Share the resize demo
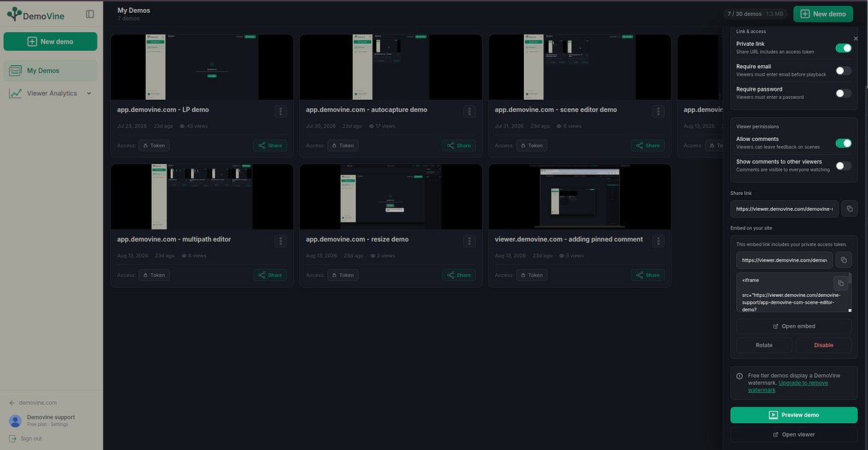The height and width of the screenshot is (450, 868). coord(459,275)
